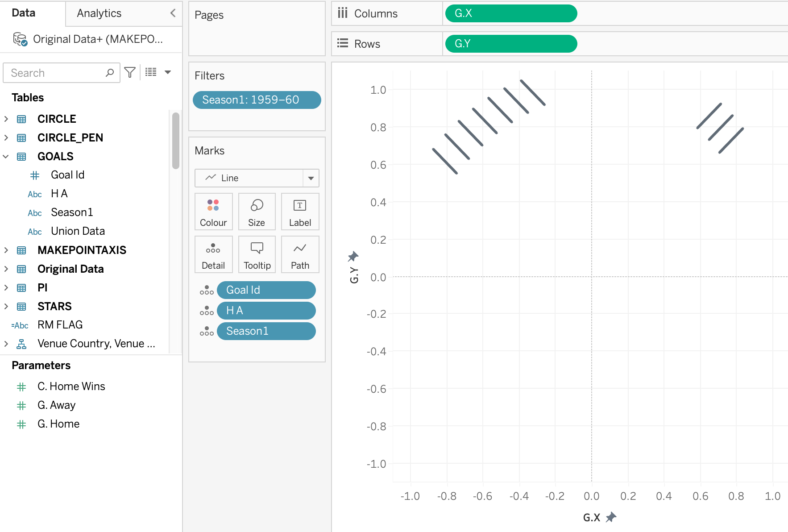This screenshot has height=532, width=788.
Task: Click the pin icon on G.Y axis
Action: (x=353, y=256)
